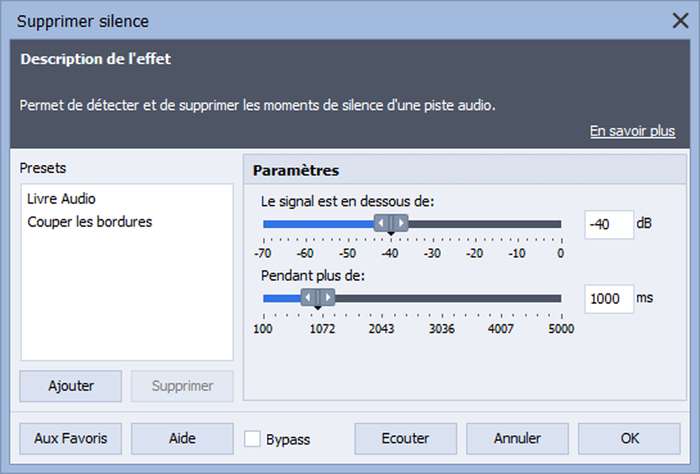Select the Livre Audio preset
Screen dimensions: 700x474
61,199
